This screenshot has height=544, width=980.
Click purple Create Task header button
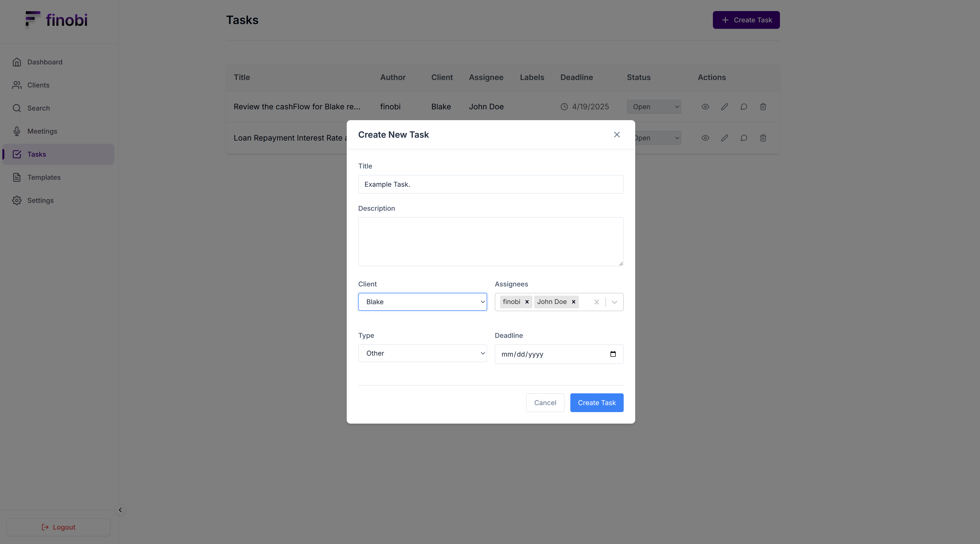746,20
